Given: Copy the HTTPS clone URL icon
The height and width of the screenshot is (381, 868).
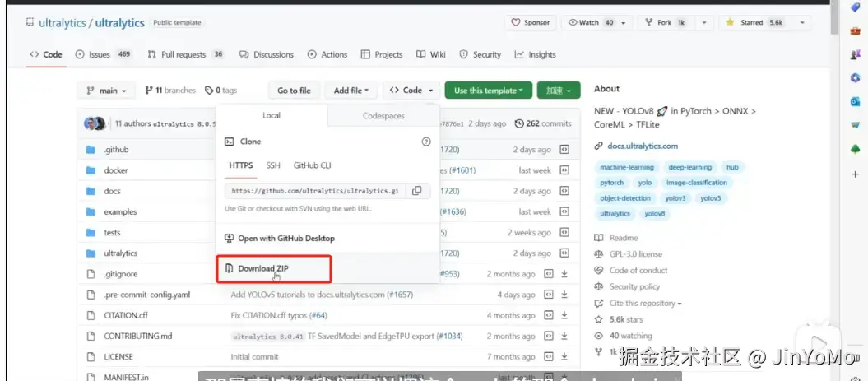Looking at the screenshot, I should click(417, 191).
